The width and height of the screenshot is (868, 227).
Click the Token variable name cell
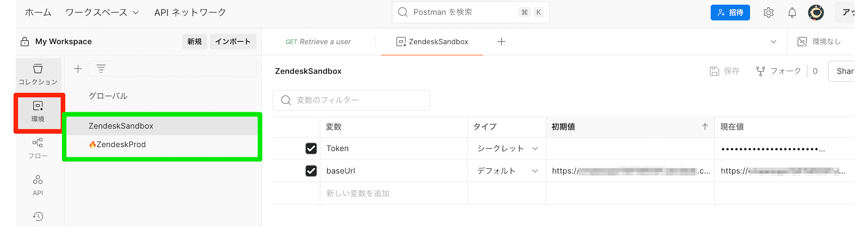[x=394, y=149]
